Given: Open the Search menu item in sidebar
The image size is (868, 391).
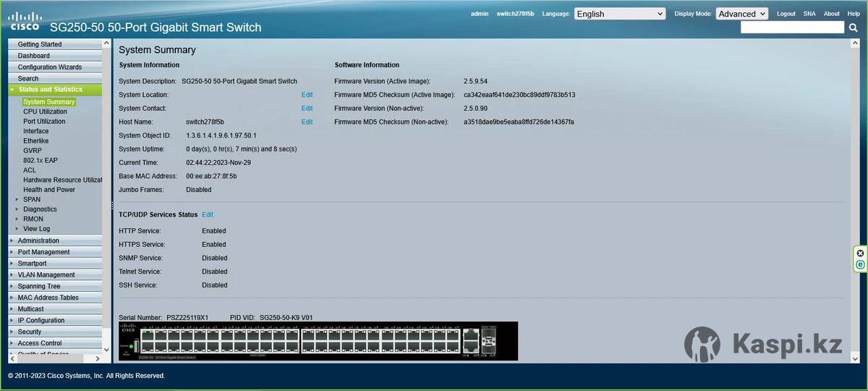Looking at the screenshot, I should tap(55, 78).
